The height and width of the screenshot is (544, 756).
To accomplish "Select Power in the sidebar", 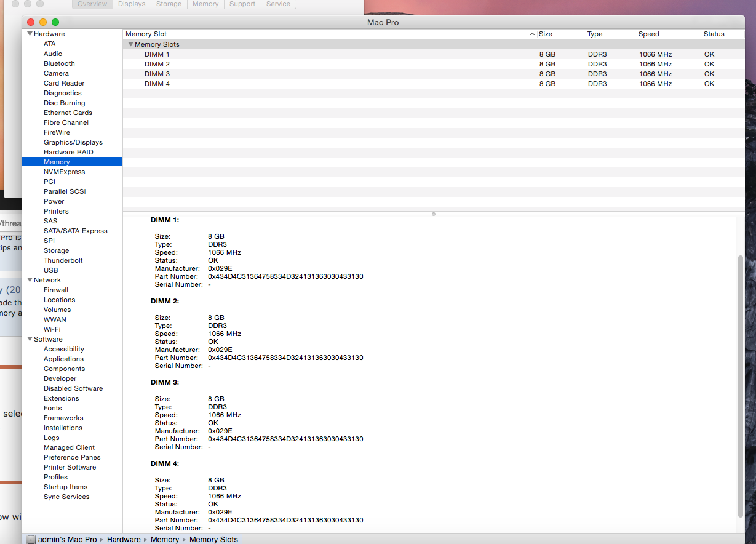I will click(54, 201).
